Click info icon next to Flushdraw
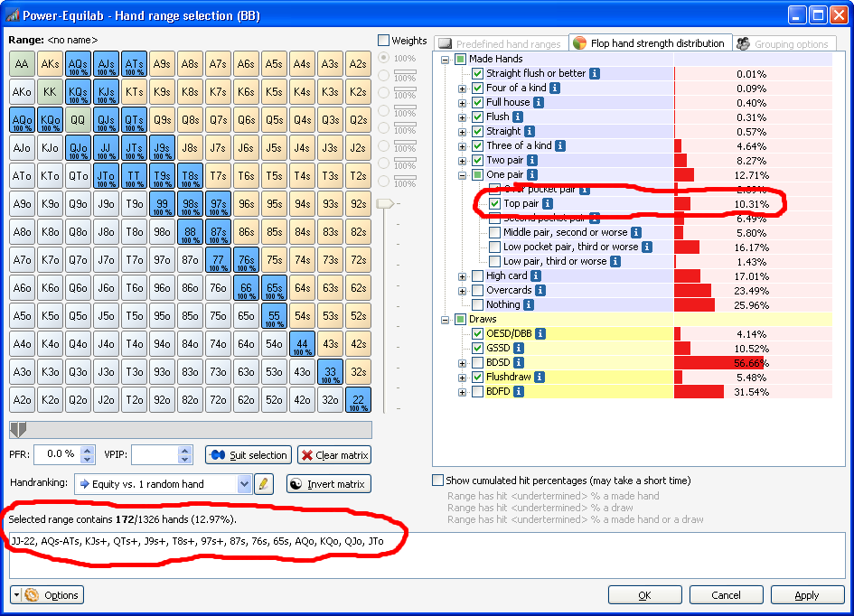854x616 pixels. tap(540, 378)
